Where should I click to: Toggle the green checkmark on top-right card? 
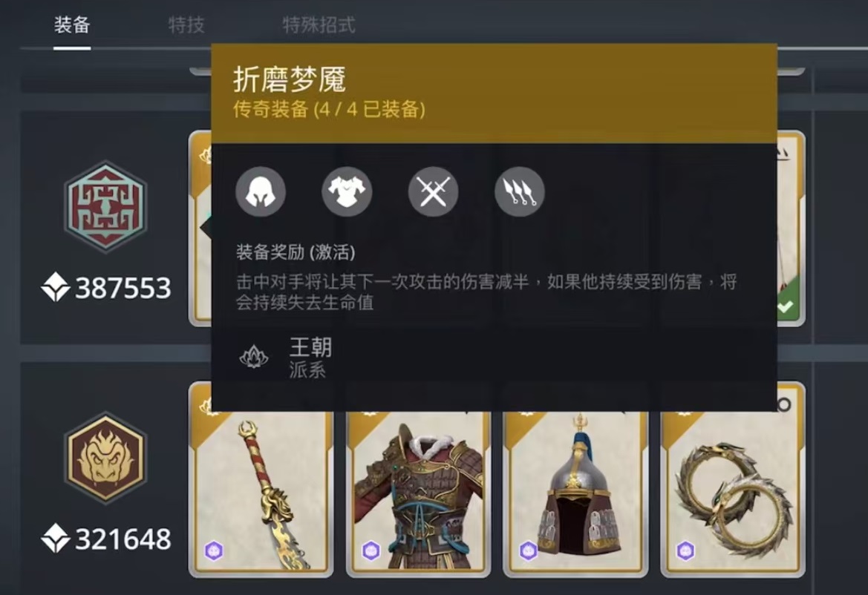pyautogui.click(x=785, y=306)
